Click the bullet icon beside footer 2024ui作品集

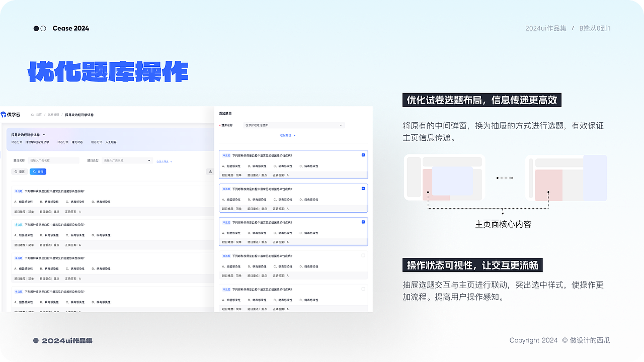35,340
